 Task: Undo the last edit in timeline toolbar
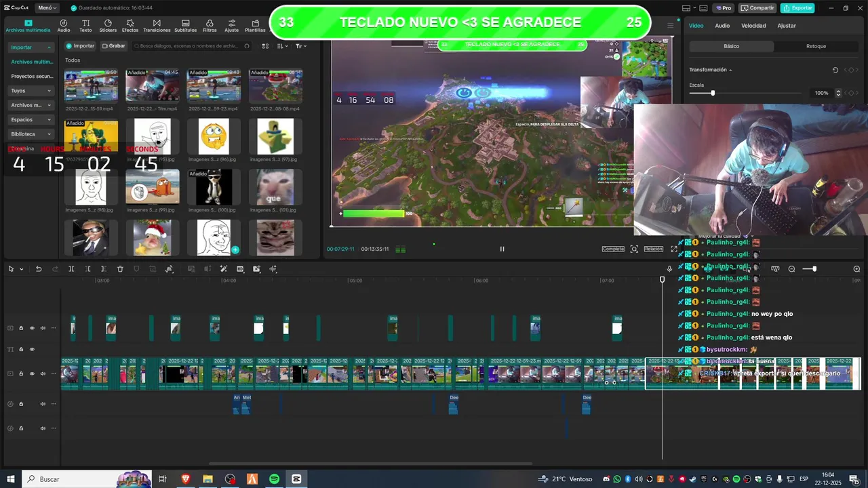(39, 269)
